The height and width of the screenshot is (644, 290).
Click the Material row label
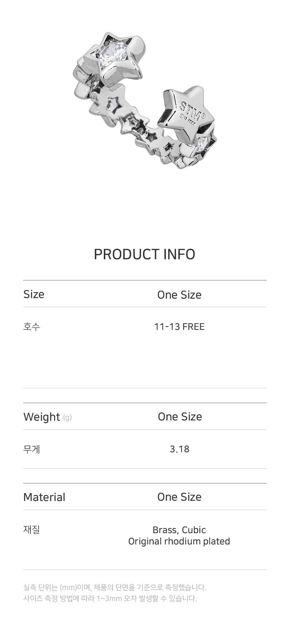pyautogui.click(x=44, y=497)
